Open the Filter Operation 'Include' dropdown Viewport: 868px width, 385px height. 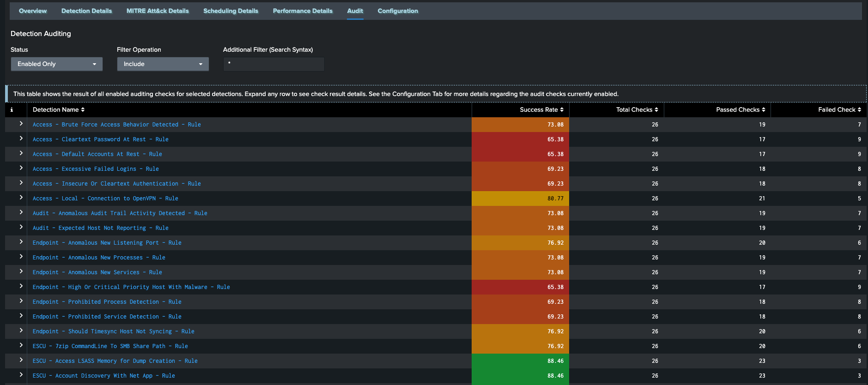163,64
